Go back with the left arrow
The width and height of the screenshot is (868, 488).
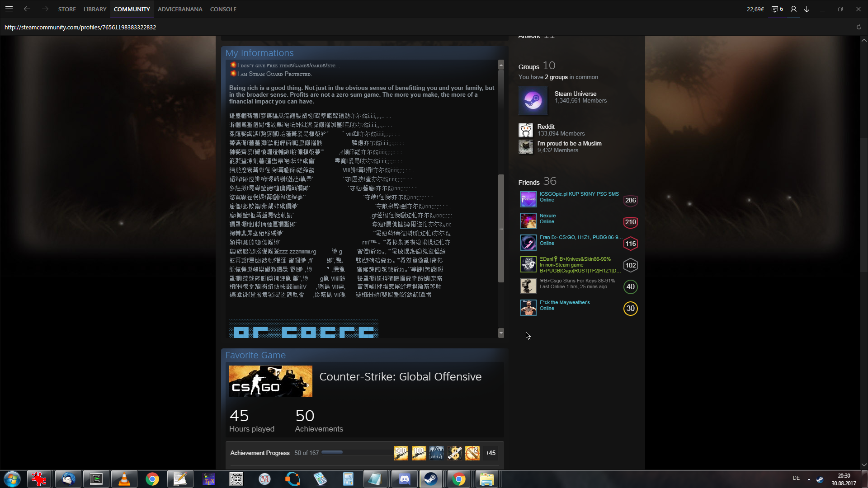27,9
